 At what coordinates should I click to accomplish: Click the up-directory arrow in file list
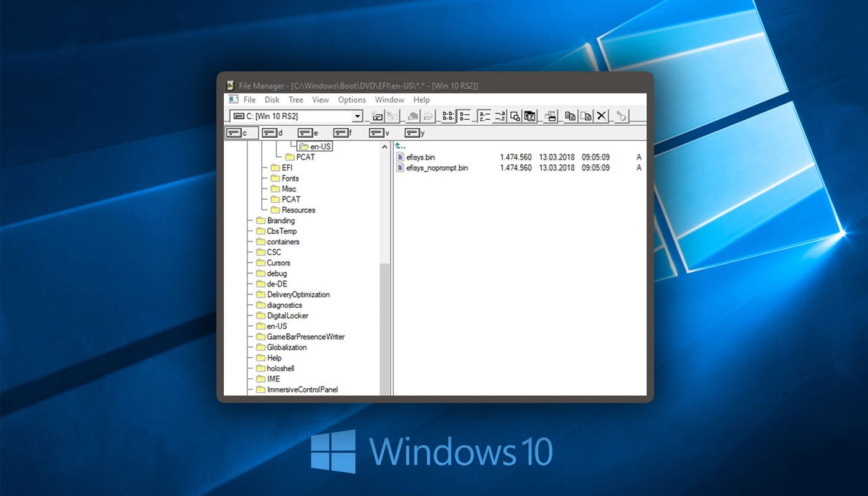pos(401,147)
